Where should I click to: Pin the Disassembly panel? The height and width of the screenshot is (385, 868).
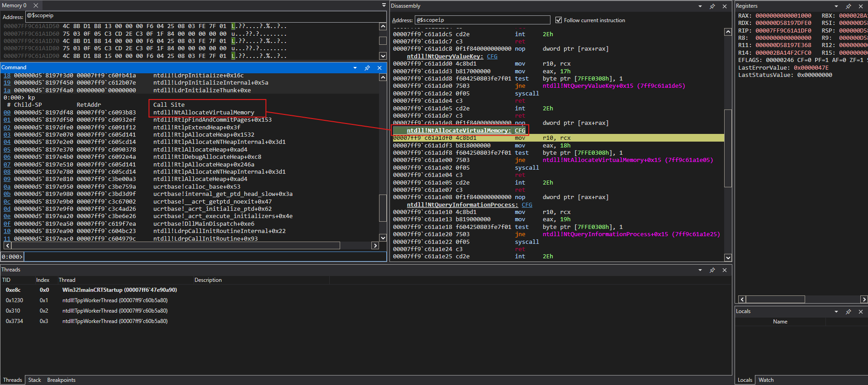pyautogui.click(x=712, y=6)
